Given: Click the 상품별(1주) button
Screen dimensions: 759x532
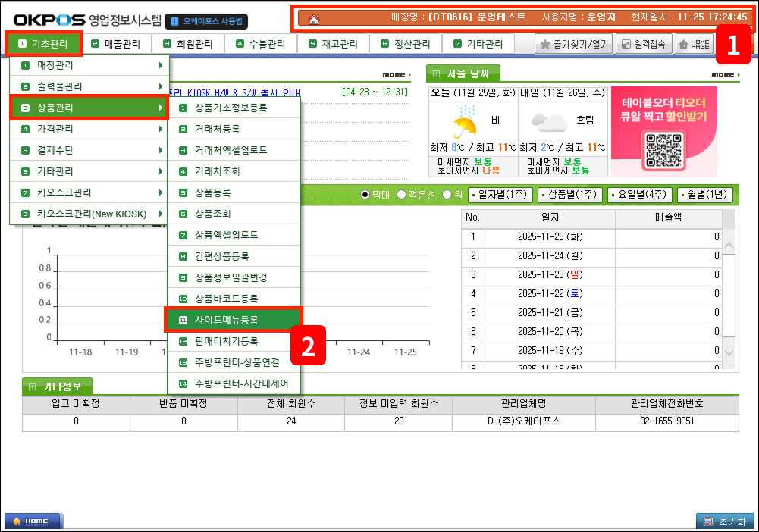Looking at the screenshot, I should [x=570, y=195].
